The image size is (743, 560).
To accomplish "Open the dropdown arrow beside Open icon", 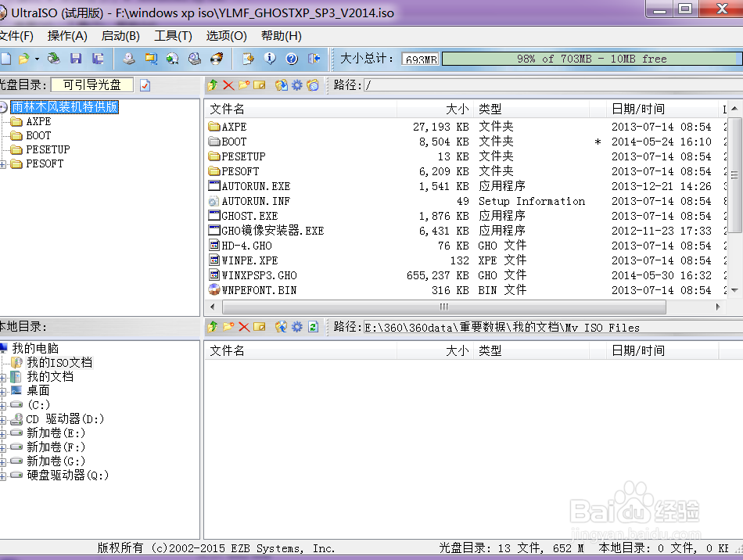I will pos(37,59).
